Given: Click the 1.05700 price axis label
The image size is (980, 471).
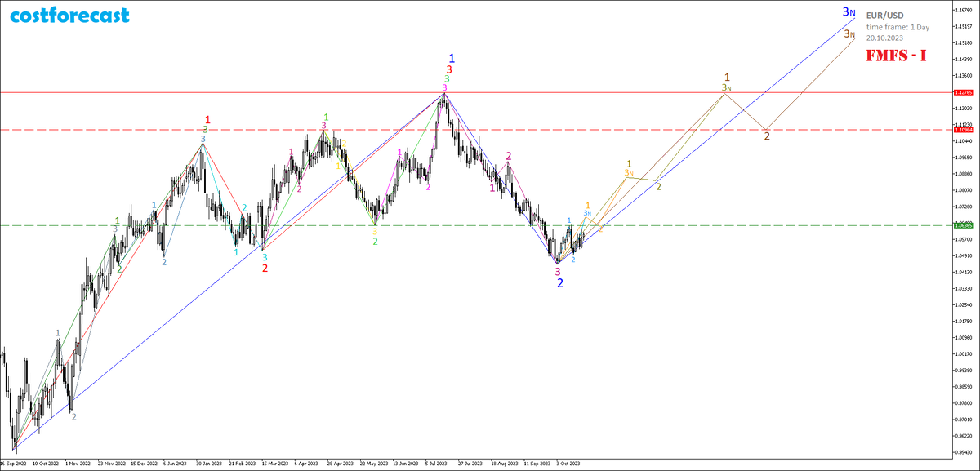Looking at the screenshot, I should (964, 239).
